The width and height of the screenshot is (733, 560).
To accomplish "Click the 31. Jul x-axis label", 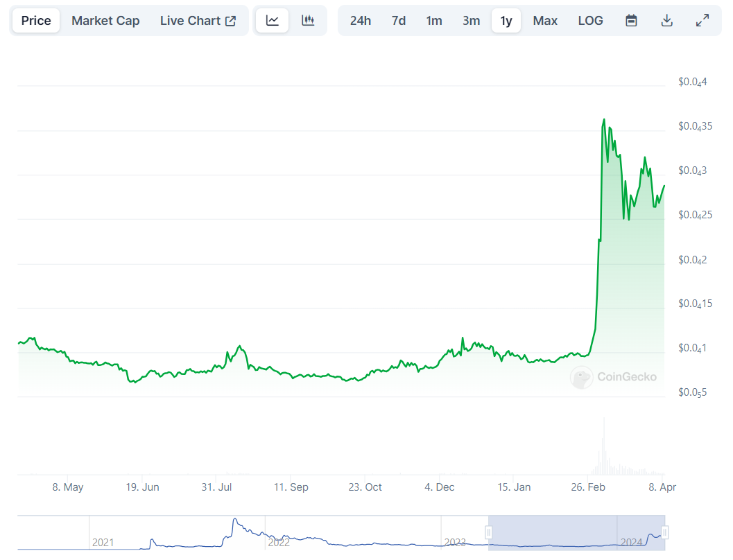I will [x=216, y=487].
